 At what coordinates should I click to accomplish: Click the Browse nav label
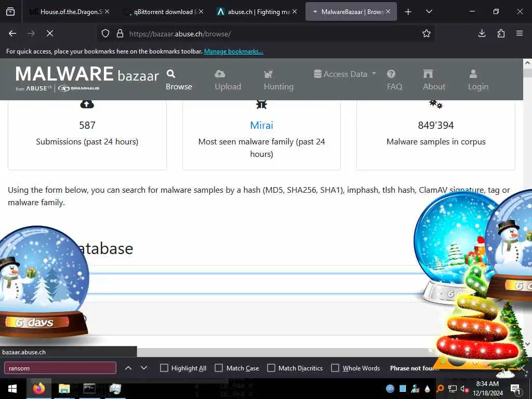(179, 87)
